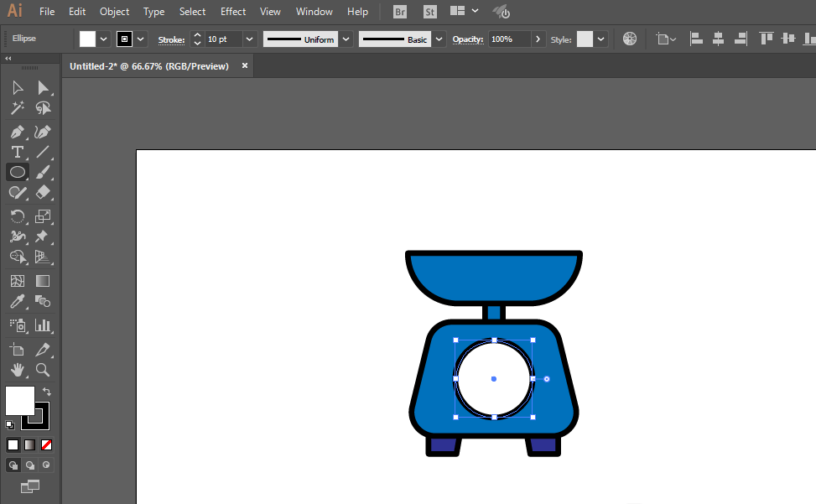Align selection horizontally left
This screenshot has height=504, width=816.
coord(696,39)
